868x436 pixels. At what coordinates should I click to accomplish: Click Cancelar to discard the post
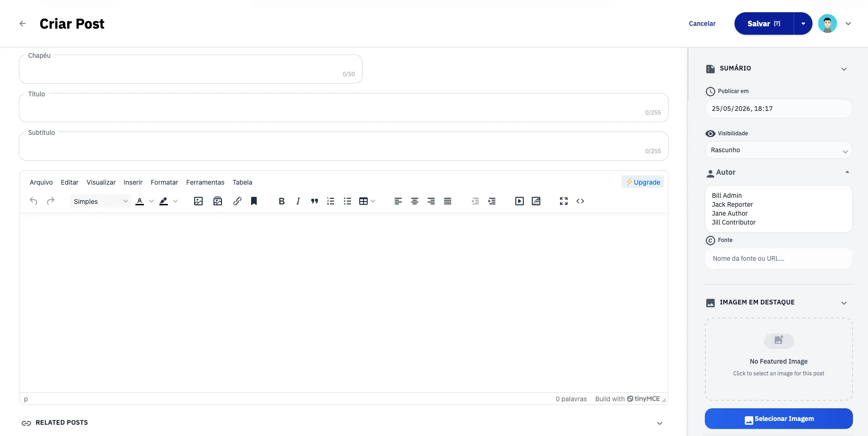tap(702, 23)
